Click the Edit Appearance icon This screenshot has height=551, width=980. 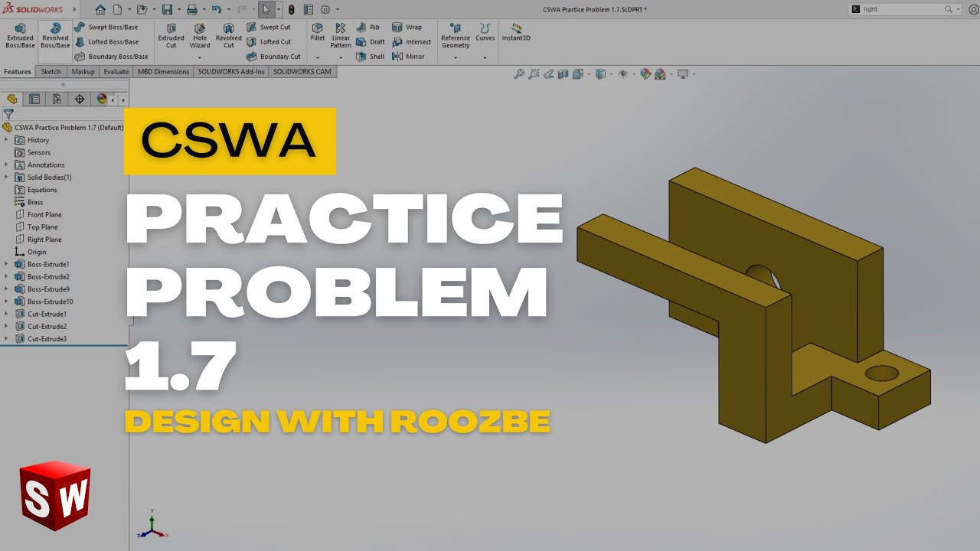tap(645, 74)
